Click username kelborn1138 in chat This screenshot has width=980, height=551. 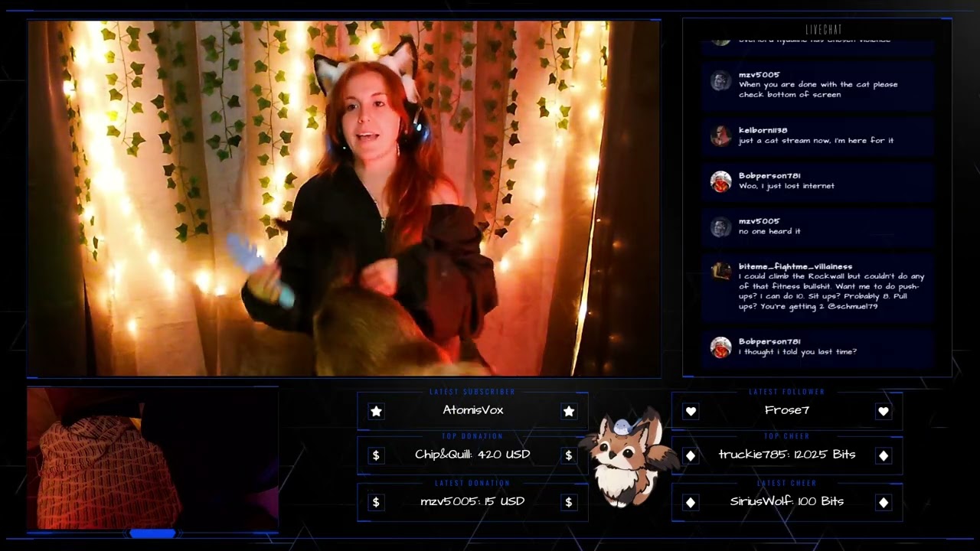[x=763, y=130]
